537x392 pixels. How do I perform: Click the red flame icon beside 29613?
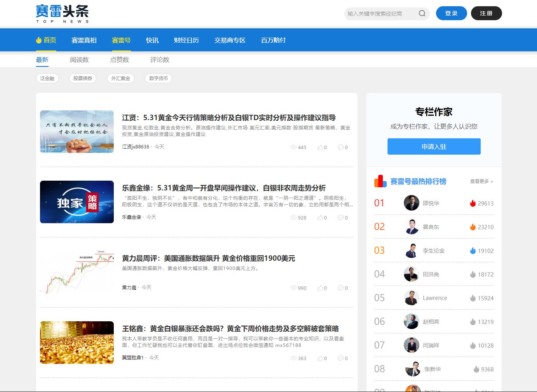(473, 203)
